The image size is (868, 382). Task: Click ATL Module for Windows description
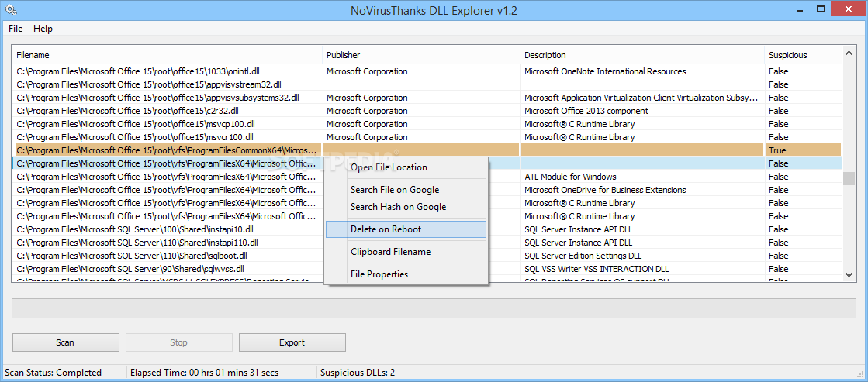point(570,177)
